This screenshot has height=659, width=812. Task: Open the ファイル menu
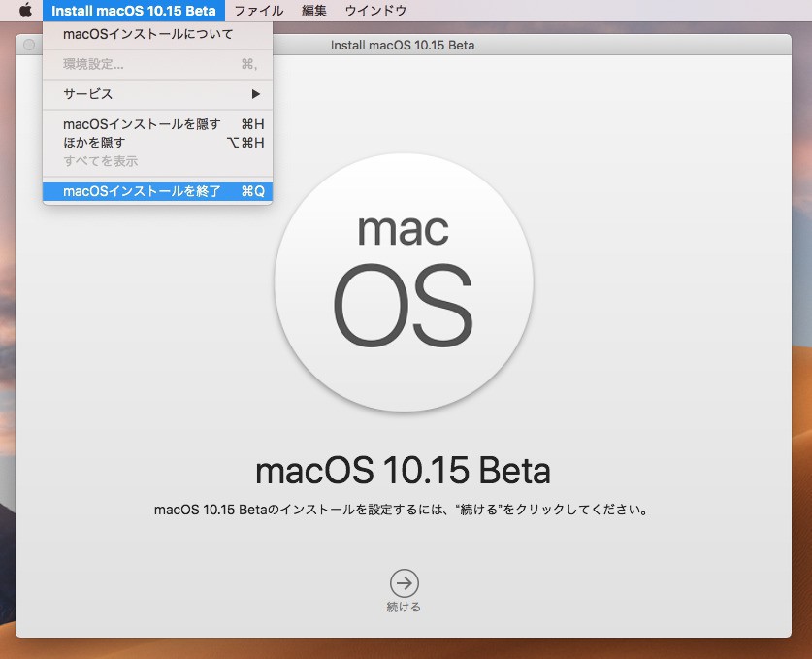click(259, 11)
